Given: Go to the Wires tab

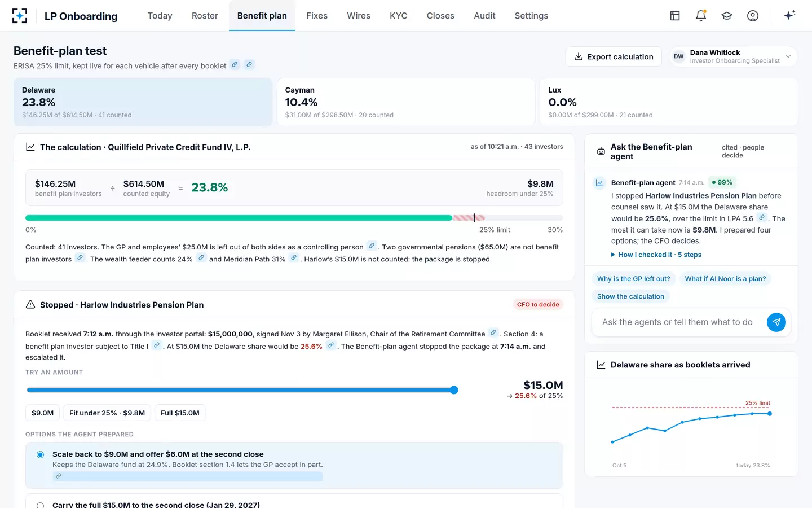Looking at the screenshot, I should click(359, 16).
